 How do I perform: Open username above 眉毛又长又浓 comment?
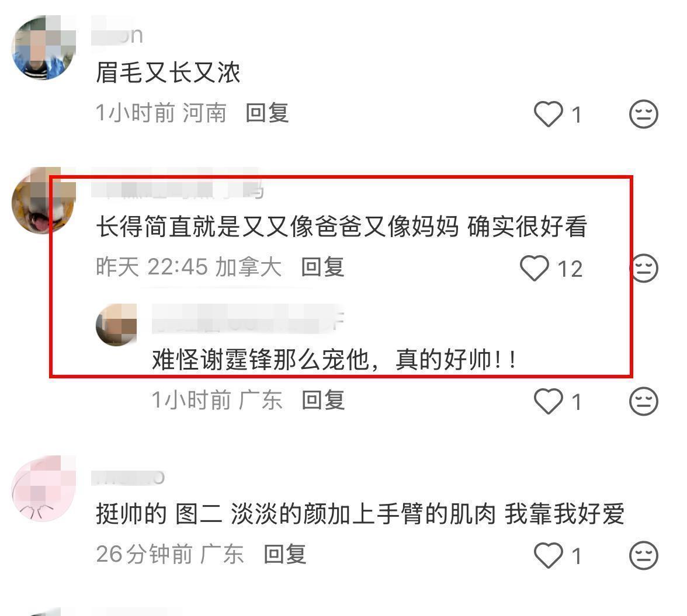pos(117,35)
